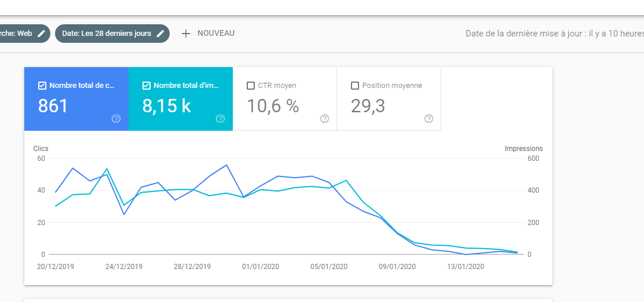Click the chart line near 09/01/2020
The width and height of the screenshot is (644, 302).
click(x=397, y=233)
